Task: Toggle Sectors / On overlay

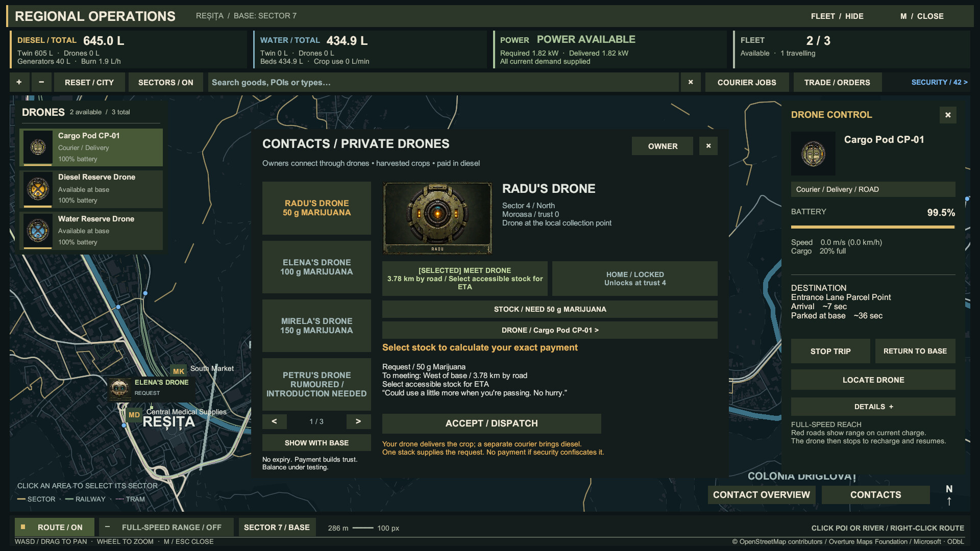Action: coord(166,82)
